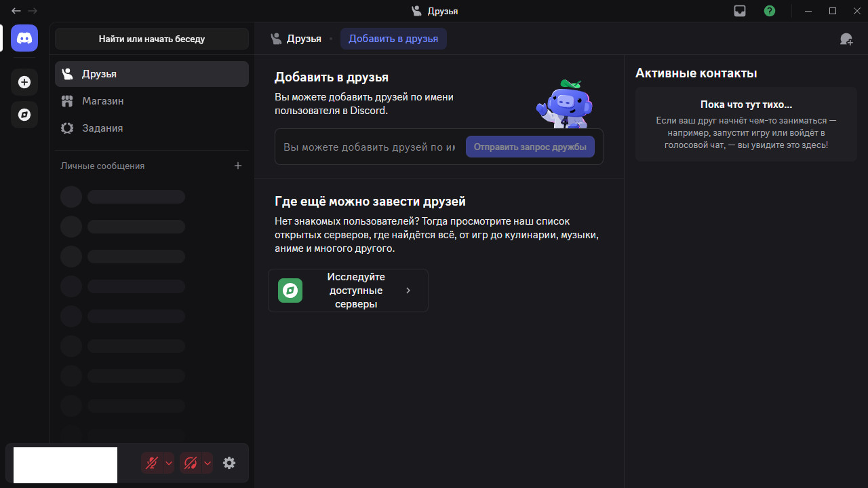This screenshot has width=868, height=488.
Task: Click the friend username input field
Action: 369,147
